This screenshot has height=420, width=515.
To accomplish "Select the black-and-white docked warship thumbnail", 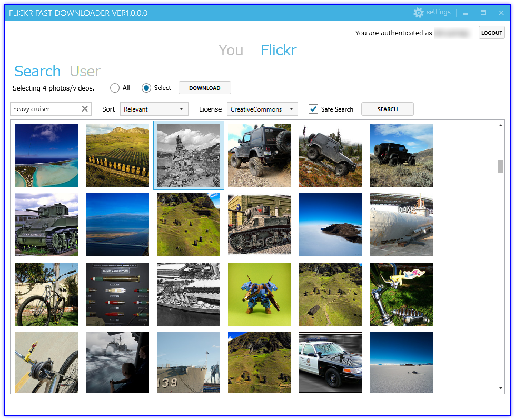I will click(x=189, y=294).
